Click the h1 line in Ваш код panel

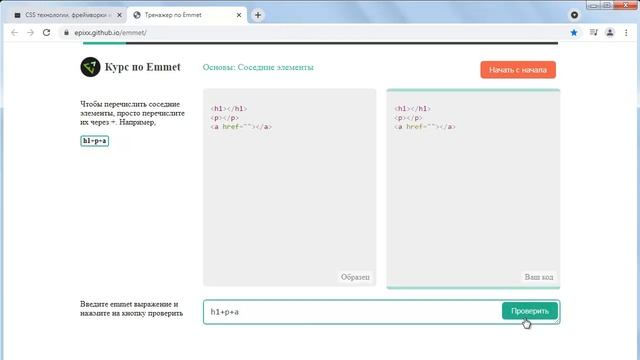(x=413, y=109)
